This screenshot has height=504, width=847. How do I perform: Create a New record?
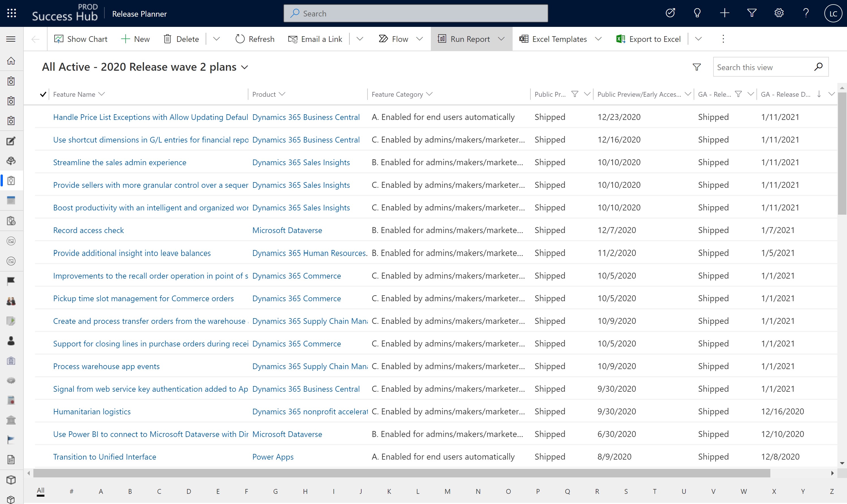(135, 39)
